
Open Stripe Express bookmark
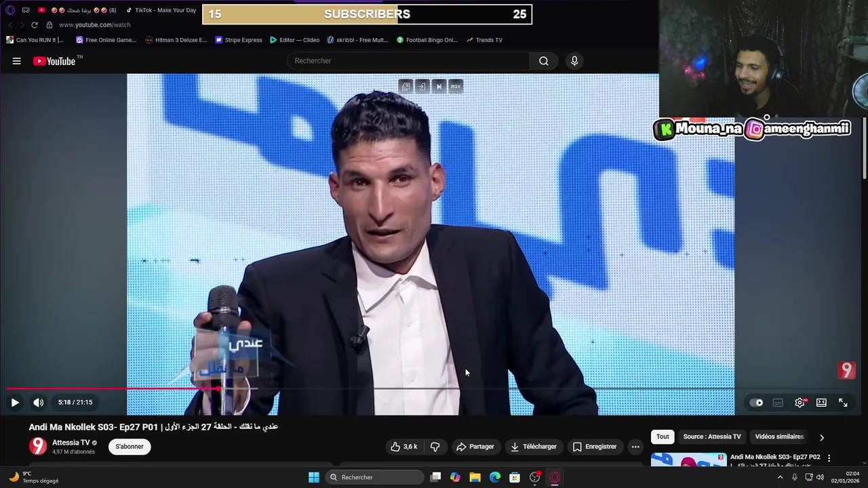[x=239, y=40]
